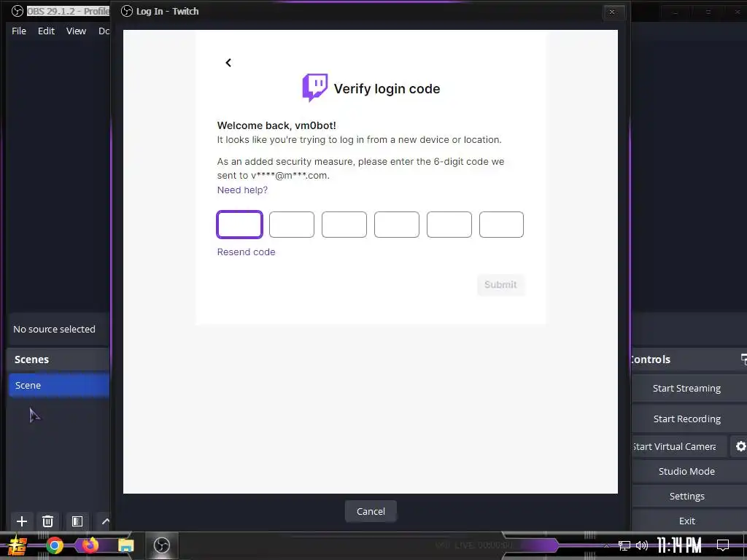Click OBS icon in Log In title bar
Viewport: 747px width, 560px height.
[x=127, y=11]
